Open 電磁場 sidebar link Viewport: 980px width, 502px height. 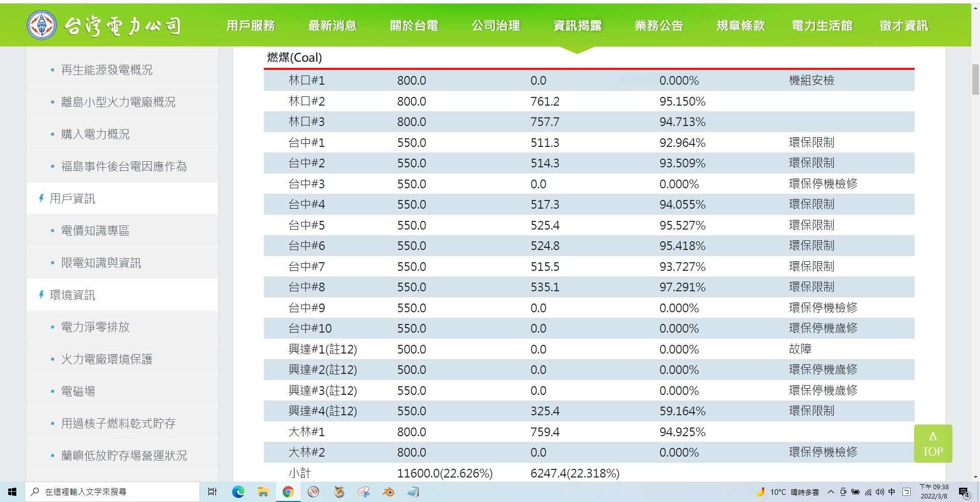[x=78, y=391]
